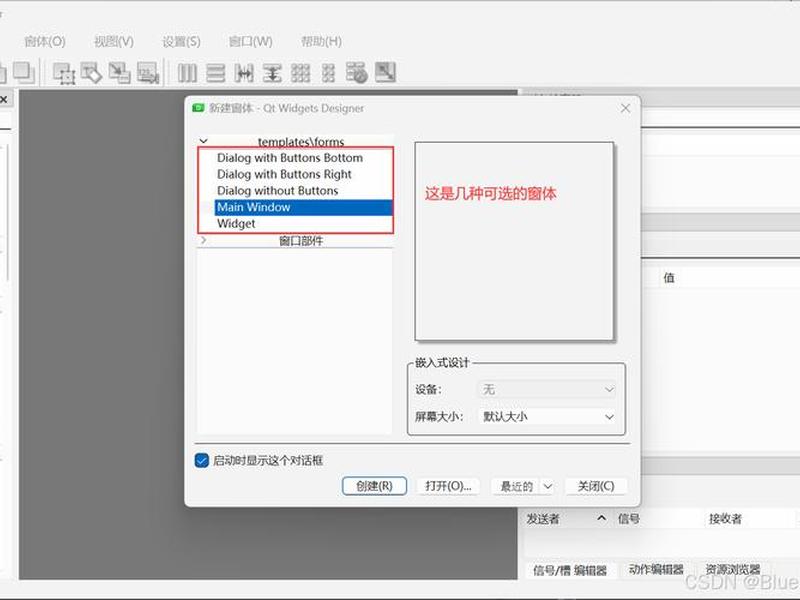Select the Widget template
This screenshot has height=600, width=800.
236,223
